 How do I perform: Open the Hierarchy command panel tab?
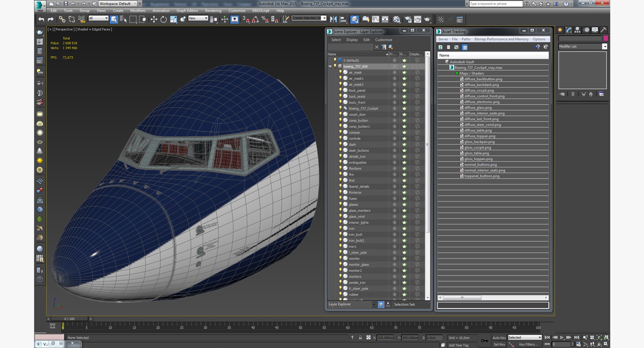click(577, 30)
